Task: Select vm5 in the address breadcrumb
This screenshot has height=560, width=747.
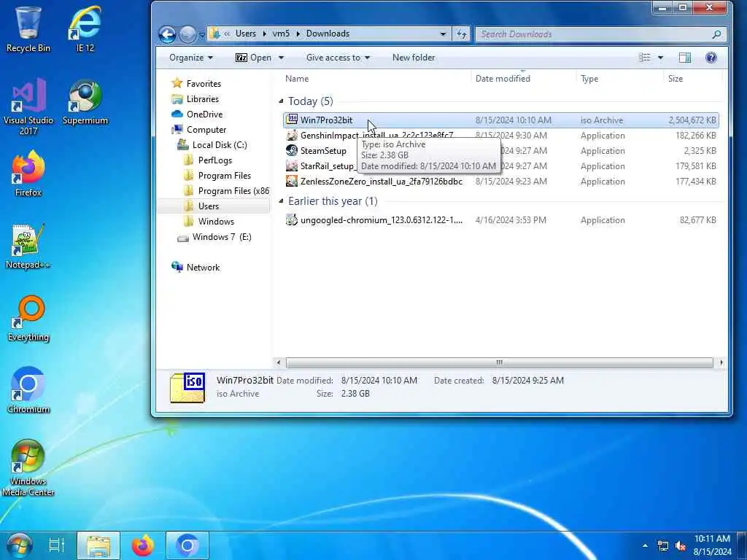Action: (281, 34)
